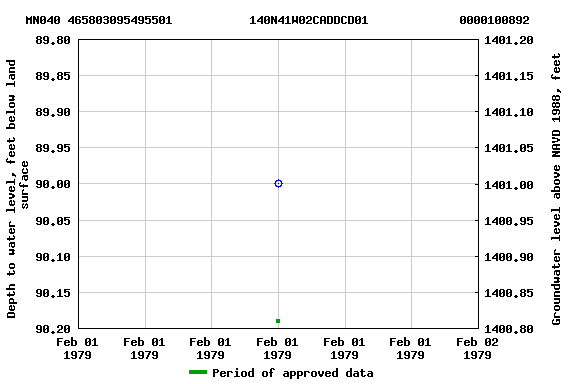The image size is (576, 384).
Task: Click left axis value 90.00
Action: [53, 184]
